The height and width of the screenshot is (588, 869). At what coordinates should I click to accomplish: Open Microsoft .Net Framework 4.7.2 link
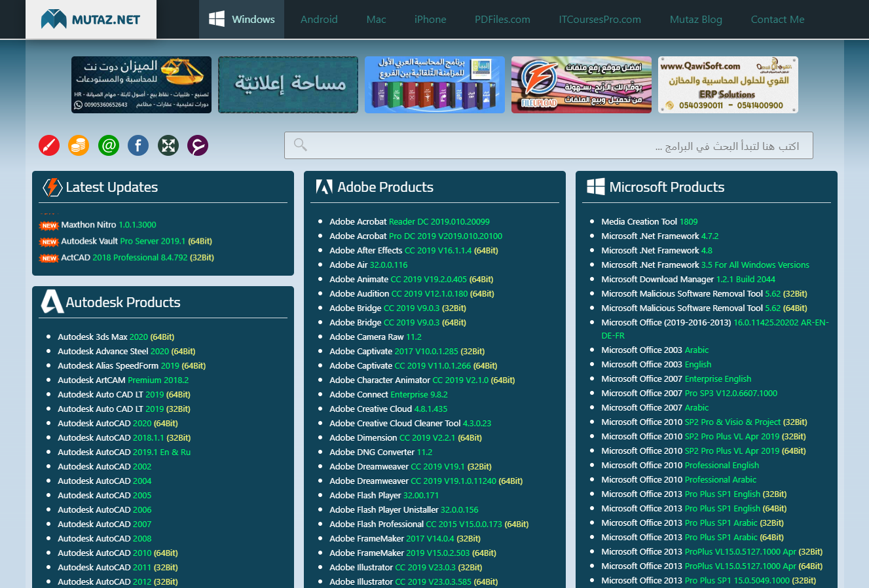[x=660, y=236]
